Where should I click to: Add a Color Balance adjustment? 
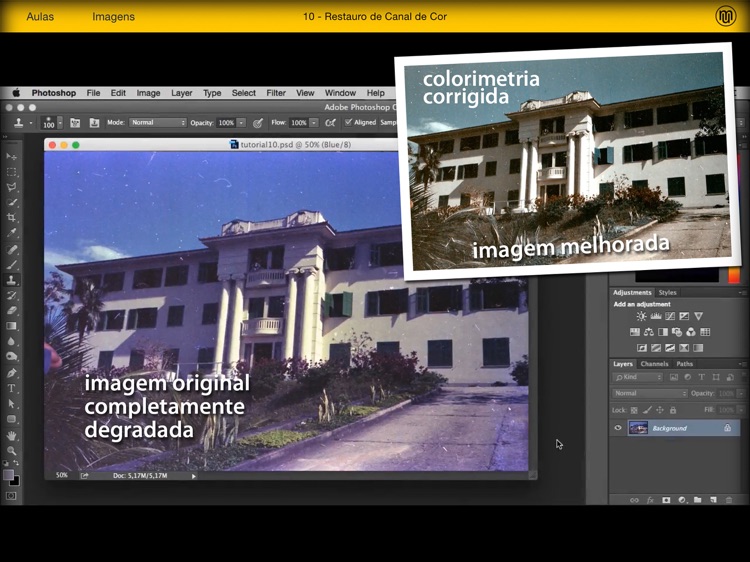(x=649, y=332)
